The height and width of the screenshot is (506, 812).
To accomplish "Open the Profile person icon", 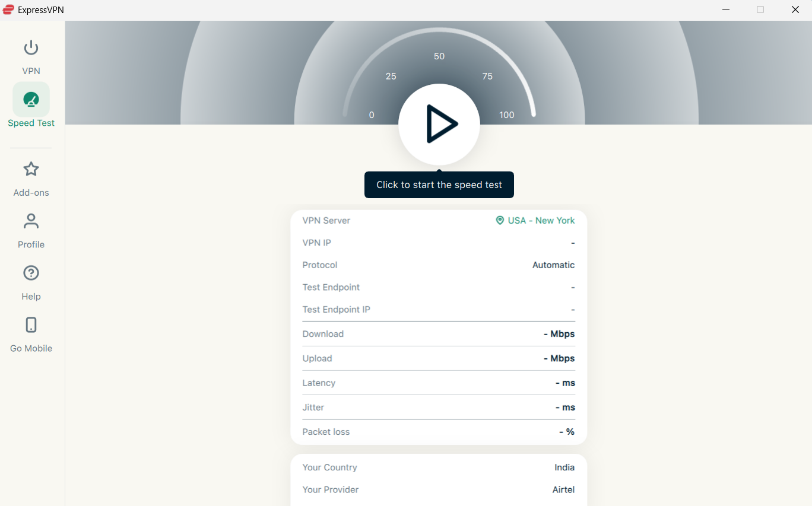I will (x=31, y=221).
